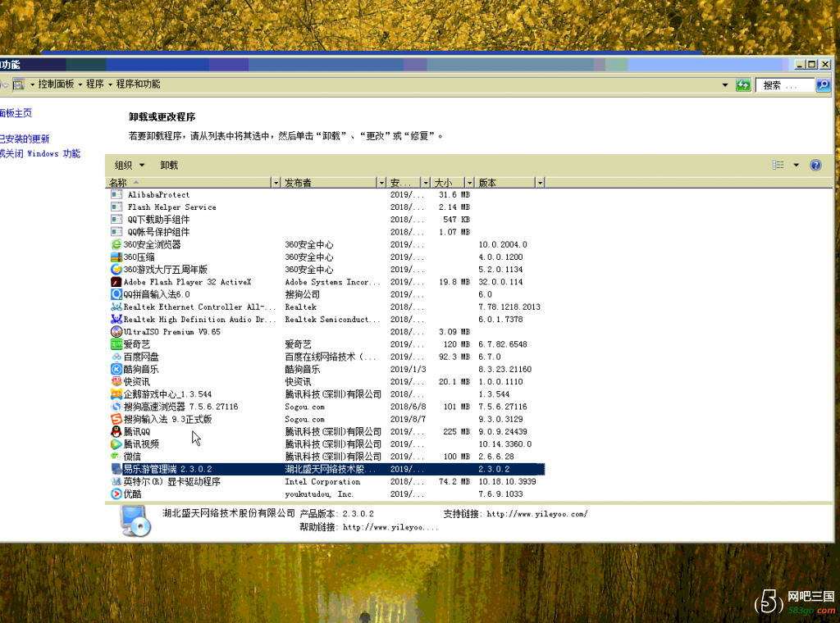Screen dimensions: 840x623
Task: Expand the view options dropdown arrow
Action: 796,166
